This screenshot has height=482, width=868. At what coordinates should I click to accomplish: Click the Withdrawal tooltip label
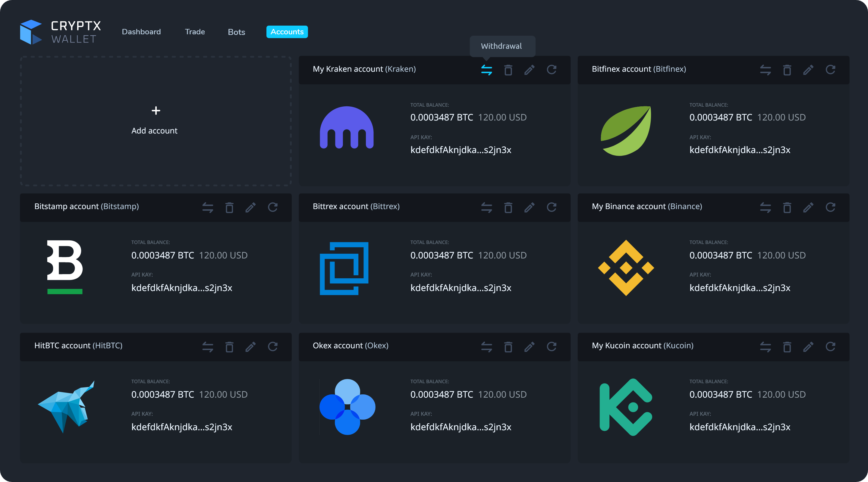click(501, 46)
